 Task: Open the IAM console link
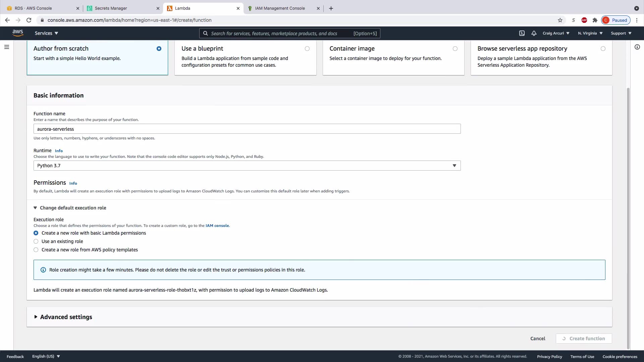click(x=217, y=226)
